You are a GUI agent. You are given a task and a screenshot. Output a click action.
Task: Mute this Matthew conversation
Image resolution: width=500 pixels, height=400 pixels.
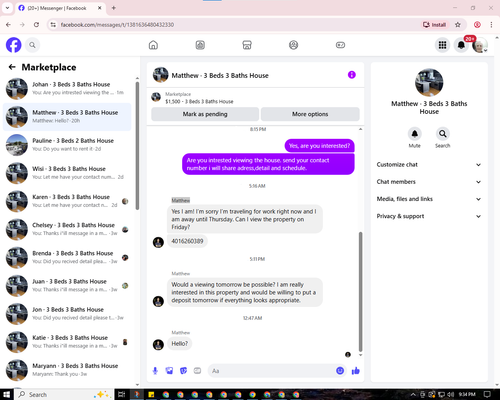pos(415,134)
